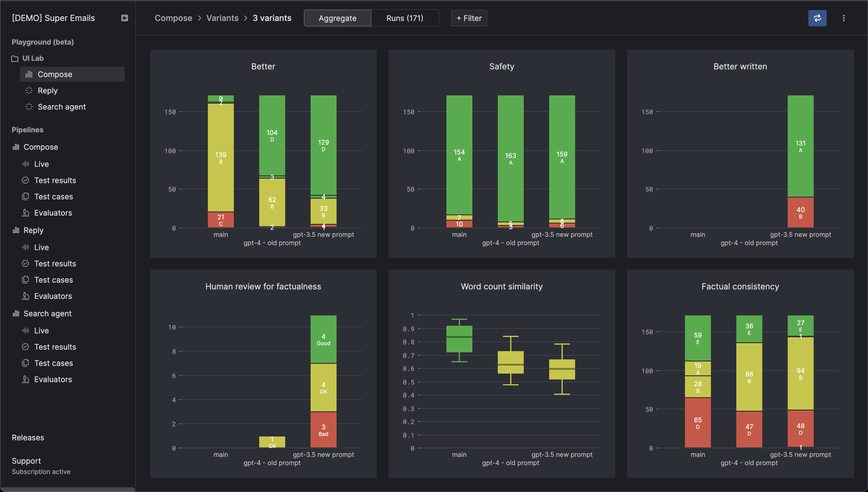Screen dimensions: 868x492
Task: Click Test cases copy icon under Search agent
Action: 25,363
